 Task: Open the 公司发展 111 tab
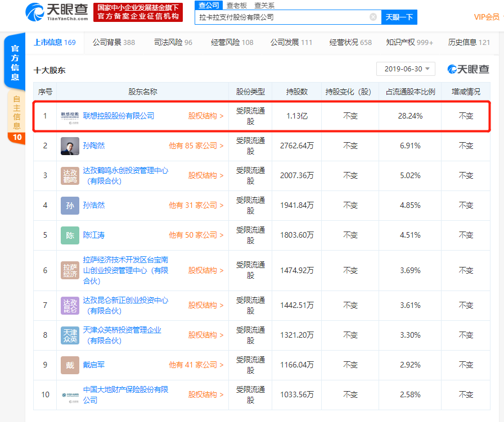[x=291, y=42]
